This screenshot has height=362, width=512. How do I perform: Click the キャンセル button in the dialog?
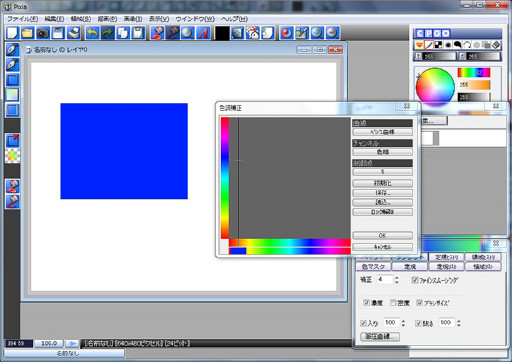382,247
